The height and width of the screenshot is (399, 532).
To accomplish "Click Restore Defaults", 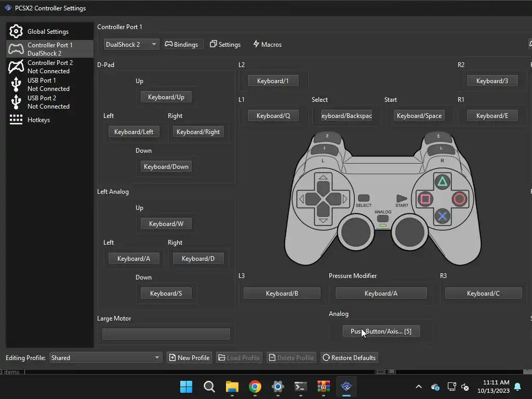I will click(350, 357).
